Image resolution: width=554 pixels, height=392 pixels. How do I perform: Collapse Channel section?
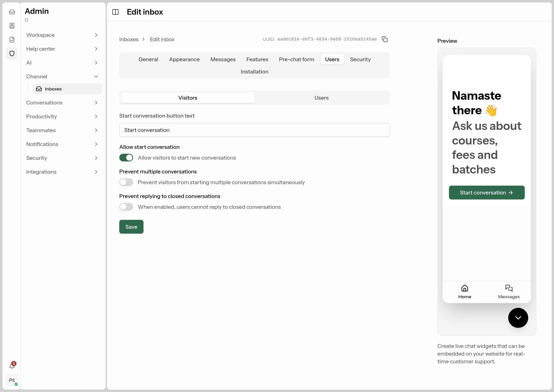click(x=62, y=77)
